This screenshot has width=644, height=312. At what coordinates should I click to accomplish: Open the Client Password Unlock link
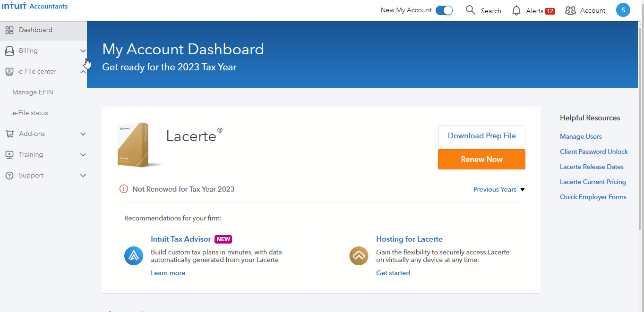[593, 152]
